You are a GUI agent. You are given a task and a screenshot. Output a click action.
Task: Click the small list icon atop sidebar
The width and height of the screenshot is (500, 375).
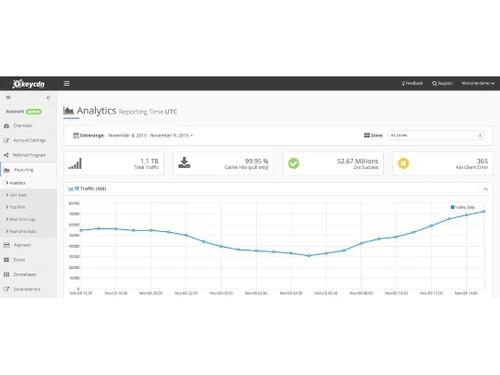pyautogui.click(x=8, y=98)
